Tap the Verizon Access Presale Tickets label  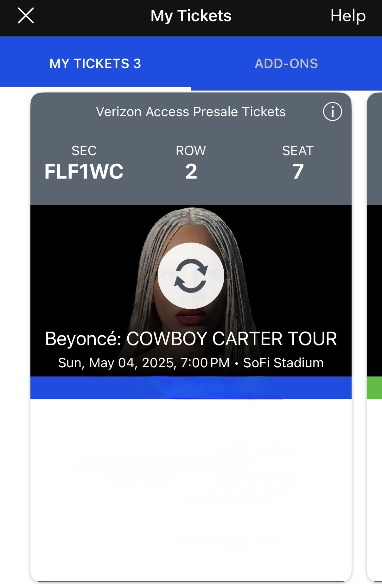click(191, 112)
